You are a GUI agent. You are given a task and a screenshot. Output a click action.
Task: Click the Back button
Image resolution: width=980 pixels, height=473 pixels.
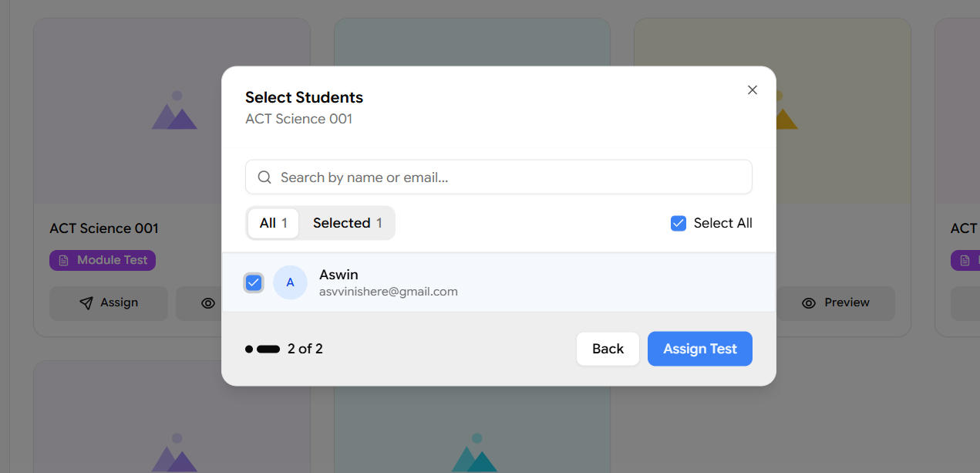[x=608, y=349]
